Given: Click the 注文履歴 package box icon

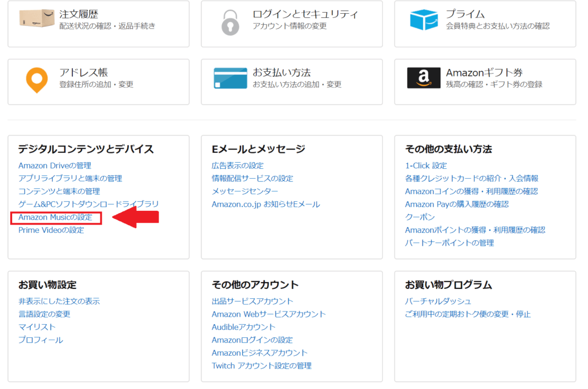Looking at the screenshot, I should [36, 19].
